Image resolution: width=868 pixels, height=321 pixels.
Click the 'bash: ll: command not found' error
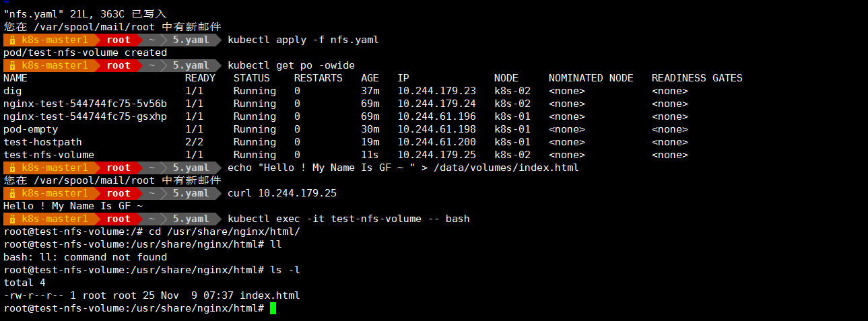click(85, 257)
